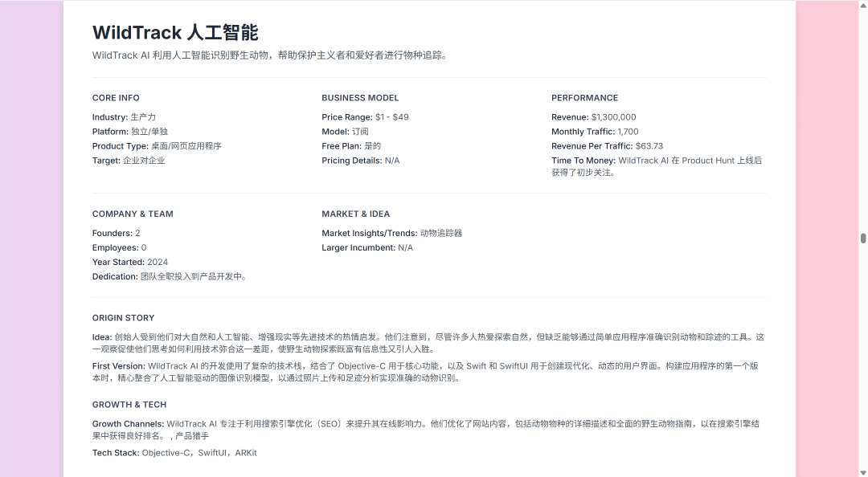Viewport: 868px width, 477px height.
Task: Click the Industry value '生产力'
Action: pos(143,117)
